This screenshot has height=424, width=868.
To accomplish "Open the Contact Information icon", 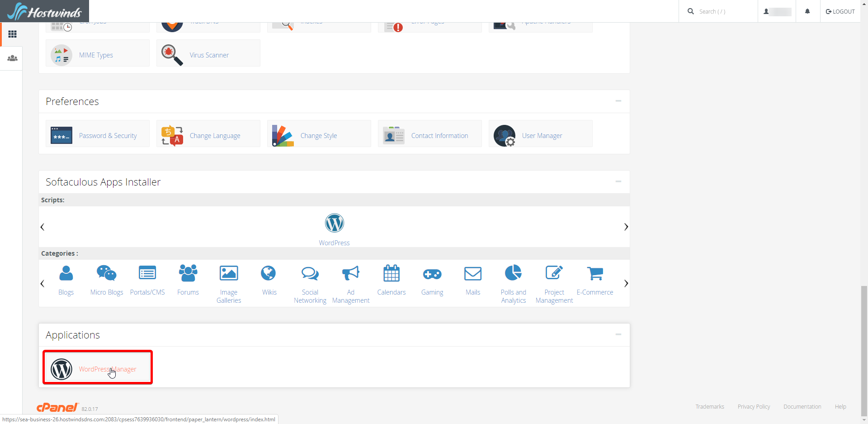I will [394, 135].
